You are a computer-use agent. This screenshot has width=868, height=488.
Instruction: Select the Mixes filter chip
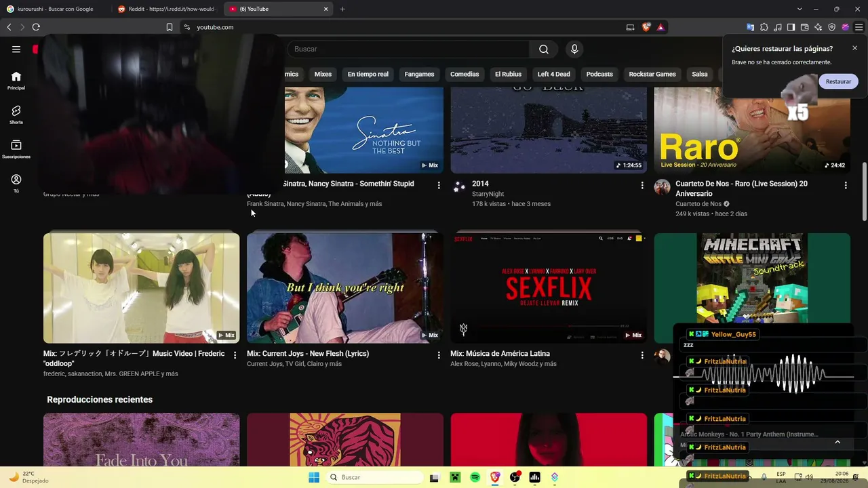(323, 74)
